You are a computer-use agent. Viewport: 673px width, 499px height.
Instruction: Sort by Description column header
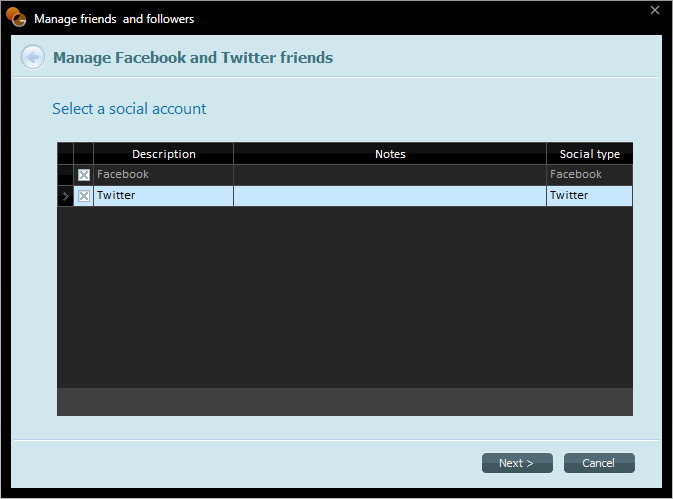[164, 154]
